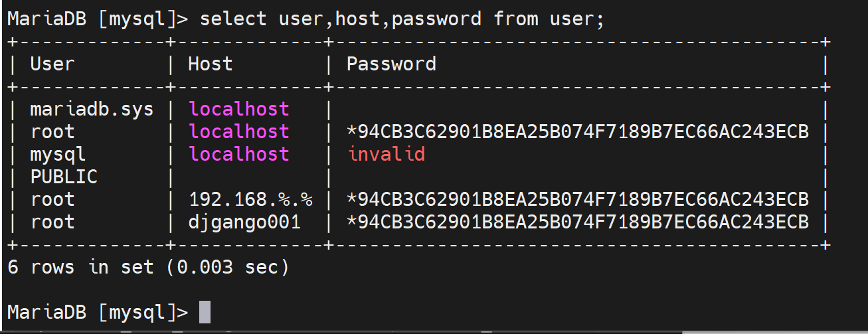Click the bottom 'MariaDB [mysql]>' prompt text
Image resolution: width=868 pixels, height=334 pixels.
pyautogui.click(x=98, y=311)
